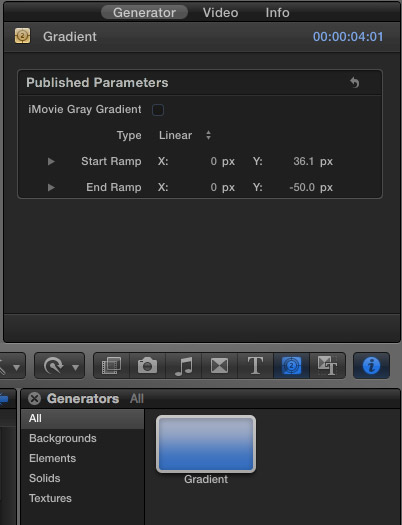Toggle the Inspector info button

point(371,365)
